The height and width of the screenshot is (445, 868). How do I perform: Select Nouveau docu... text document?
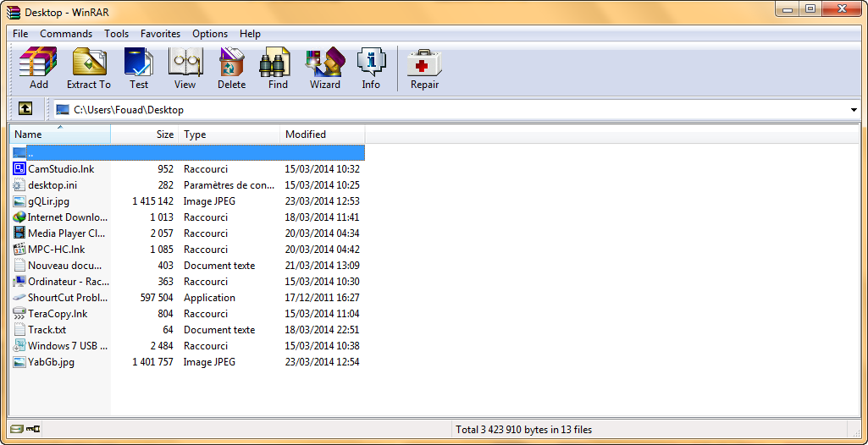64,266
